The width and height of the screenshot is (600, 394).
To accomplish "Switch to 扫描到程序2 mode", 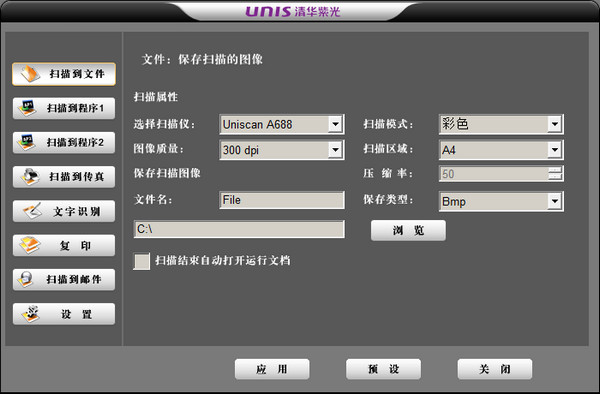I will coord(64,142).
